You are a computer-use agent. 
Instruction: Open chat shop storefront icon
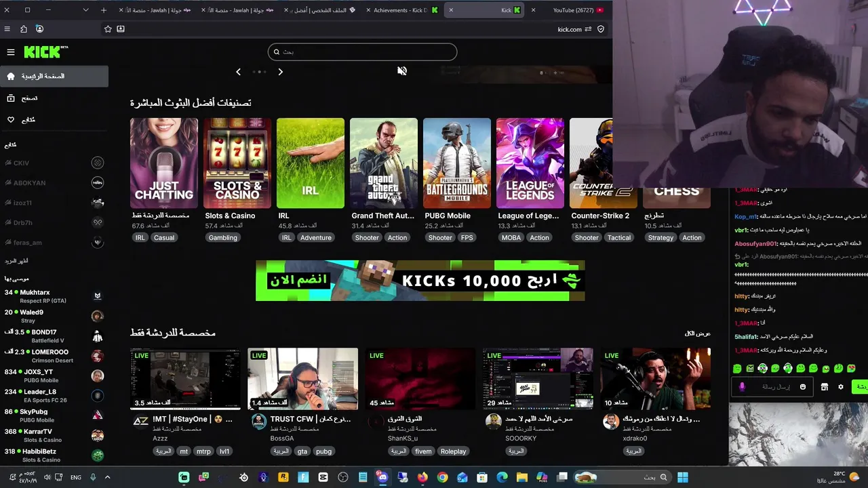click(825, 387)
